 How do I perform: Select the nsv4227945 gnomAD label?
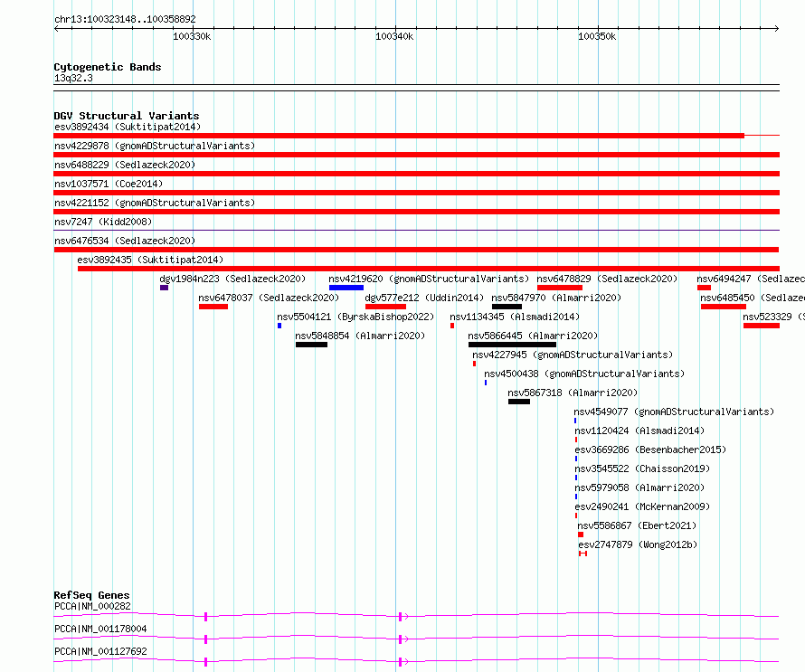coord(573,355)
